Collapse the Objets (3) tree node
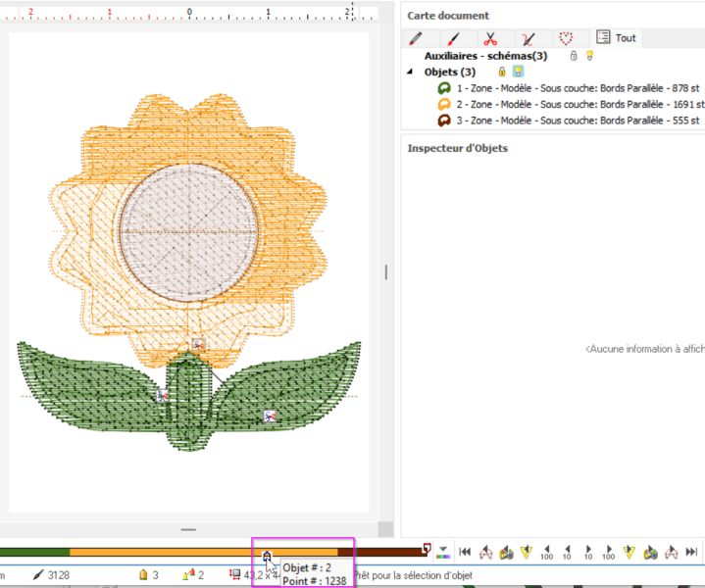The height and width of the screenshot is (588, 705). pyautogui.click(x=410, y=72)
